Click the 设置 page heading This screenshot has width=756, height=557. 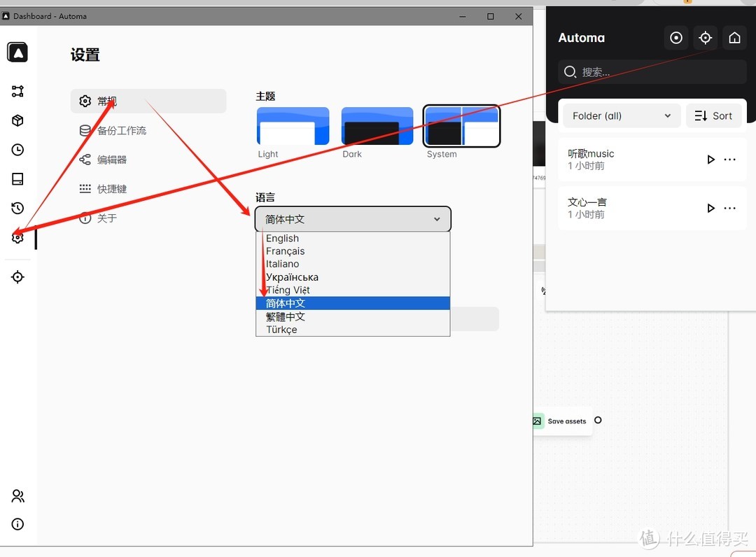click(85, 55)
